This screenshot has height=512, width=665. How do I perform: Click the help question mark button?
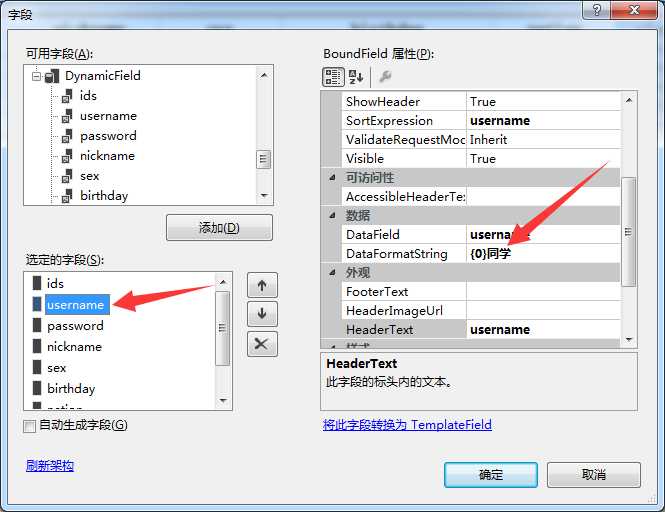[596, 10]
